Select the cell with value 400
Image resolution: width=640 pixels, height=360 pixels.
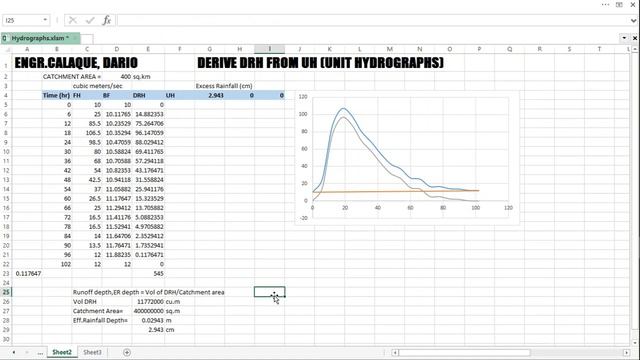coord(117,76)
